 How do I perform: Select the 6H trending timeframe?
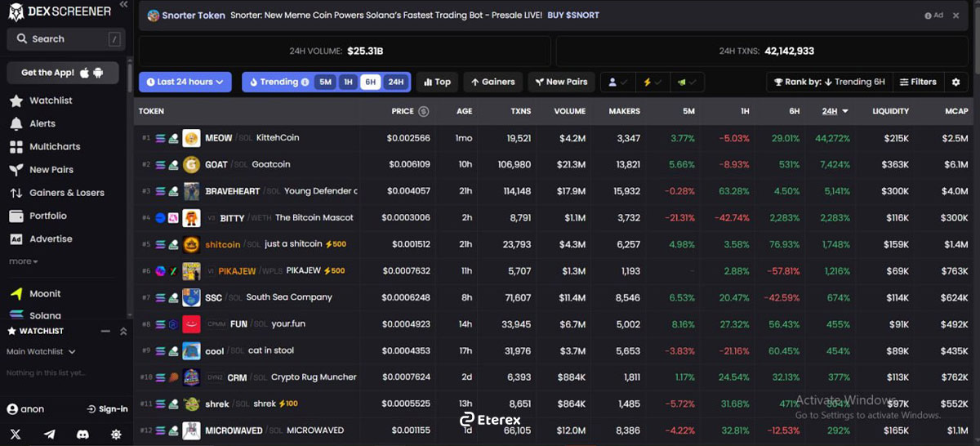(x=371, y=82)
